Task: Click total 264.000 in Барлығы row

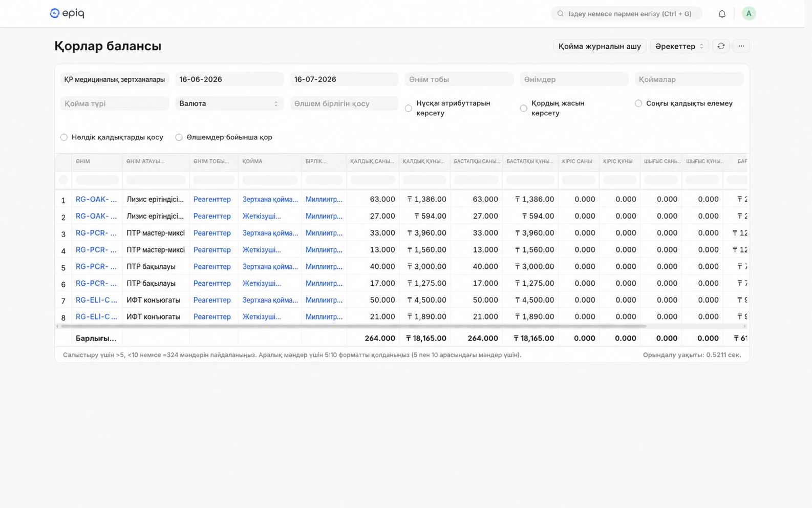Action: pos(380,338)
